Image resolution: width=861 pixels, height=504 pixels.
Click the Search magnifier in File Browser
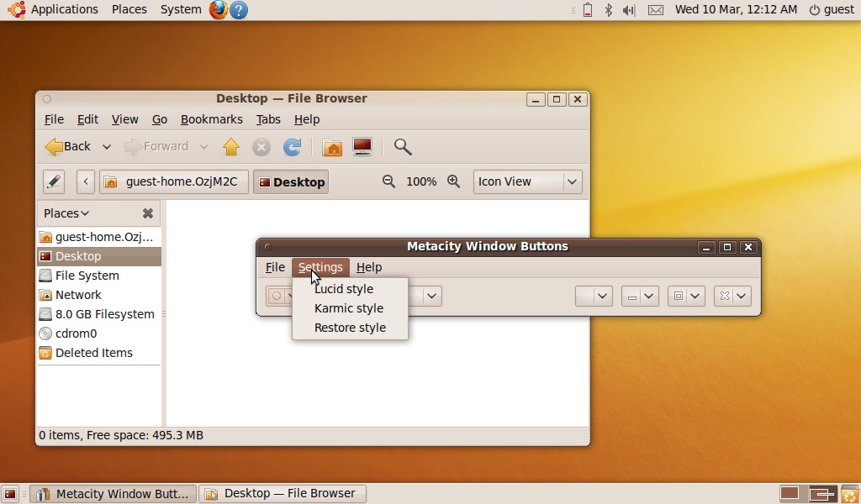click(403, 147)
